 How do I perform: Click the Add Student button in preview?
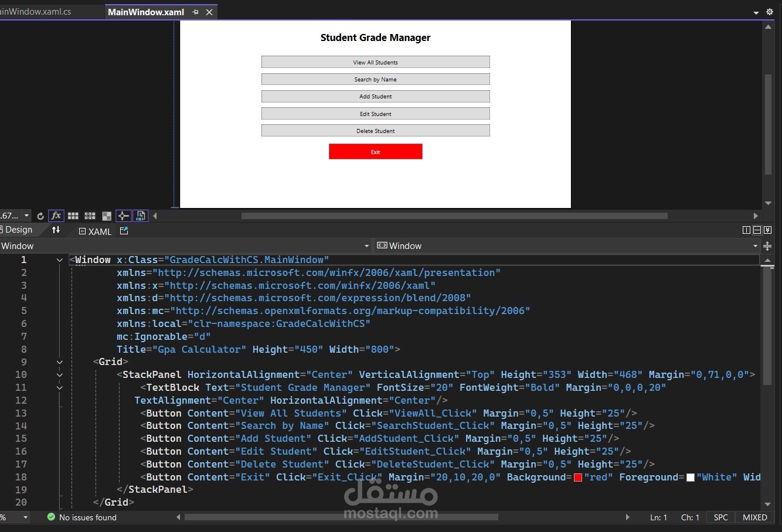tap(375, 96)
